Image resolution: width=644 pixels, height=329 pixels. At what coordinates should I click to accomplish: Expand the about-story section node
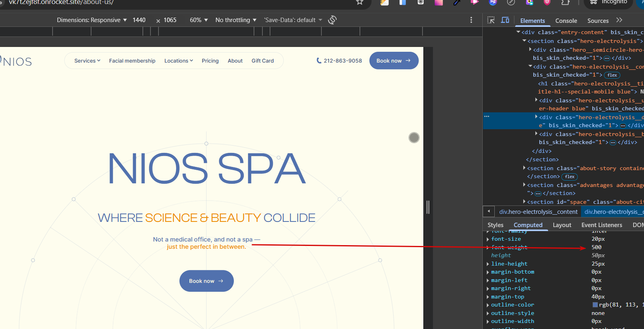pyautogui.click(x=524, y=168)
